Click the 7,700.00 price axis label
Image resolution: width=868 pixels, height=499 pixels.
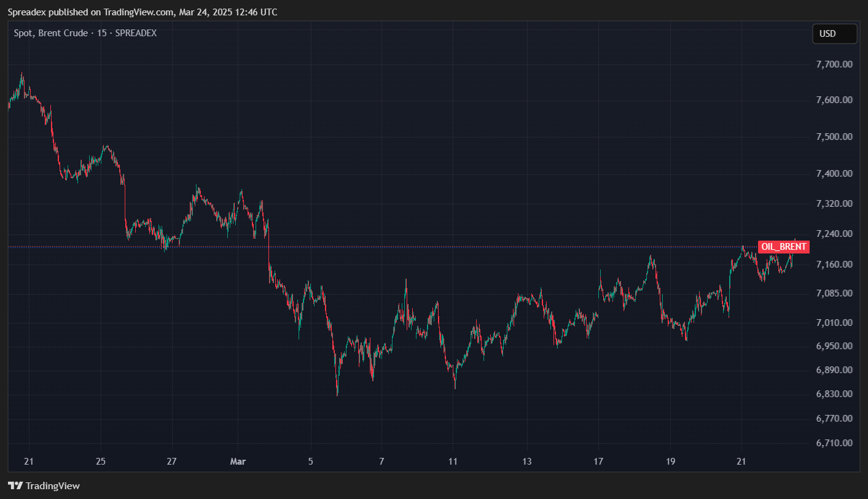click(x=834, y=64)
